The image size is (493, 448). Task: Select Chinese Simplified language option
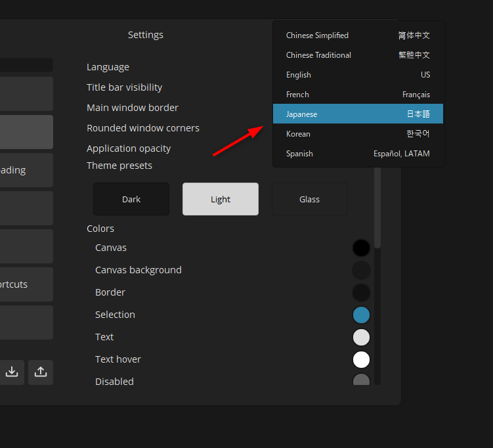(358, 35)
